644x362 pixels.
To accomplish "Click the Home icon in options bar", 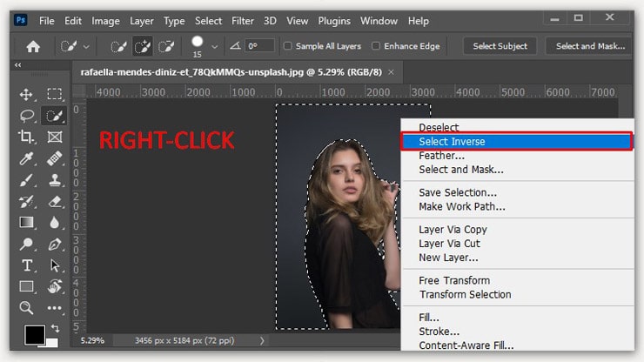I will [x=34, y=46].
